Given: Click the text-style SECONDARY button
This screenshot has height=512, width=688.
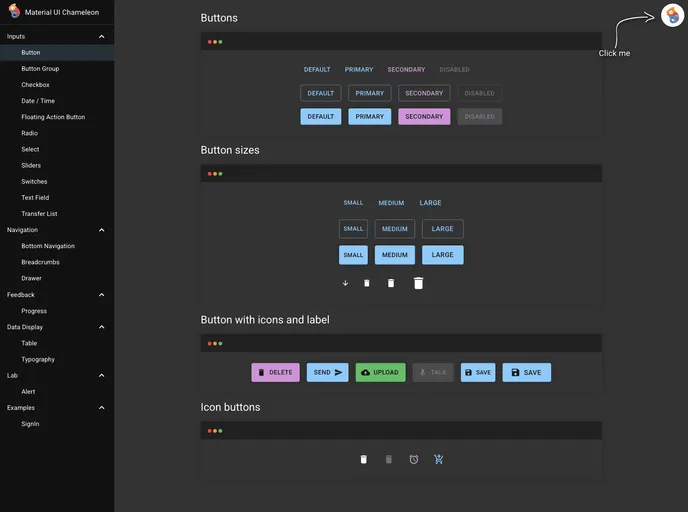Looking at the screenshot, I should 406,69.
